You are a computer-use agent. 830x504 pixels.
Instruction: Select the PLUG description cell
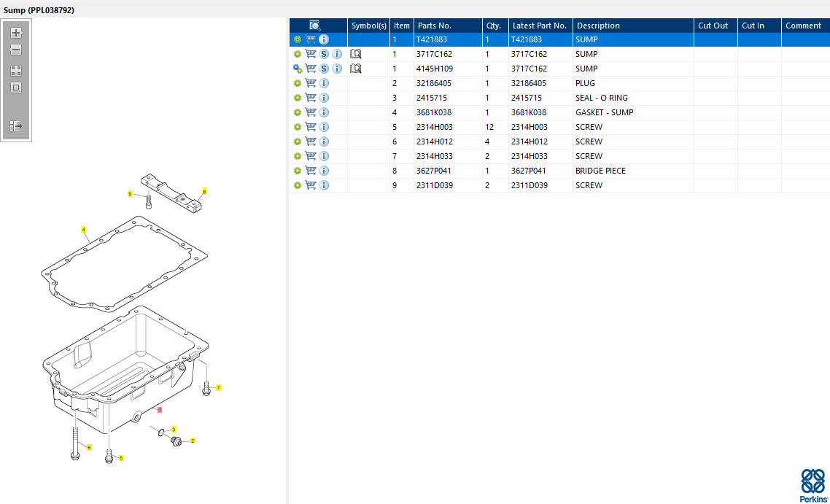(x=585, y=83)
